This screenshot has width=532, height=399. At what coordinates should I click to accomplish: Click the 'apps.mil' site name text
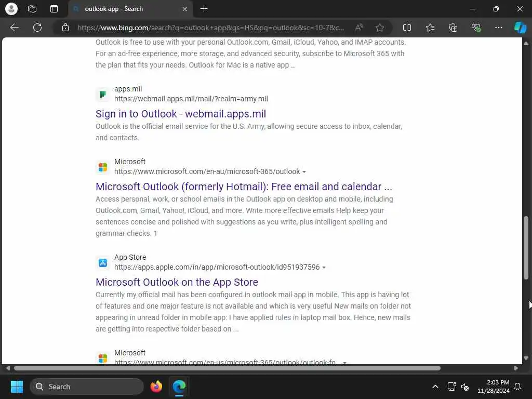click(128, 89)
